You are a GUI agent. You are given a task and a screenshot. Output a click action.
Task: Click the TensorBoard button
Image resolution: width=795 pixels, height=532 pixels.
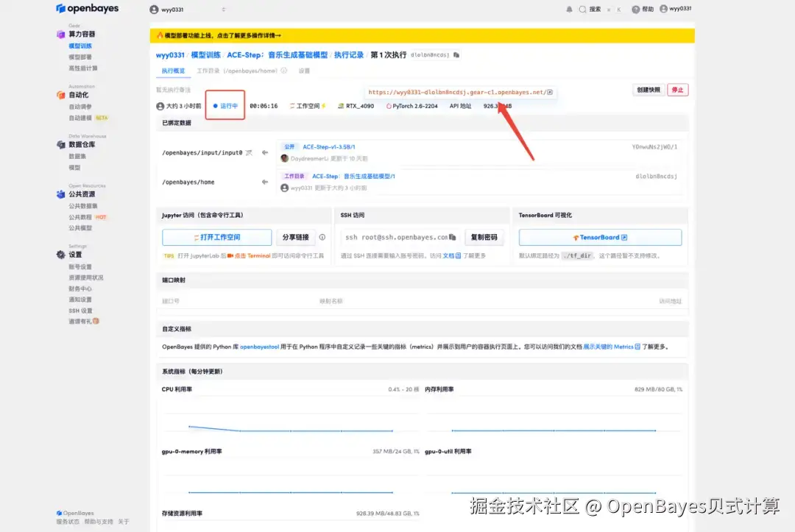coord(600,237)
